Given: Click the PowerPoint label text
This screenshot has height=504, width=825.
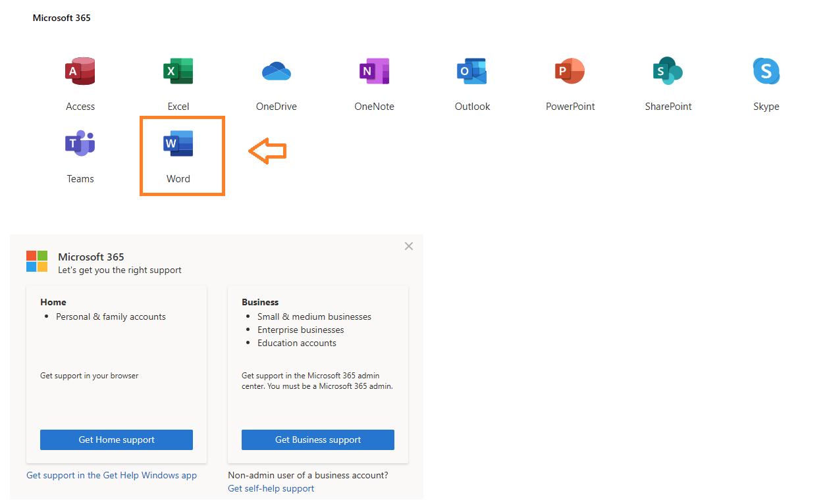Looking at the screenshot, I should tap(570, 107).
